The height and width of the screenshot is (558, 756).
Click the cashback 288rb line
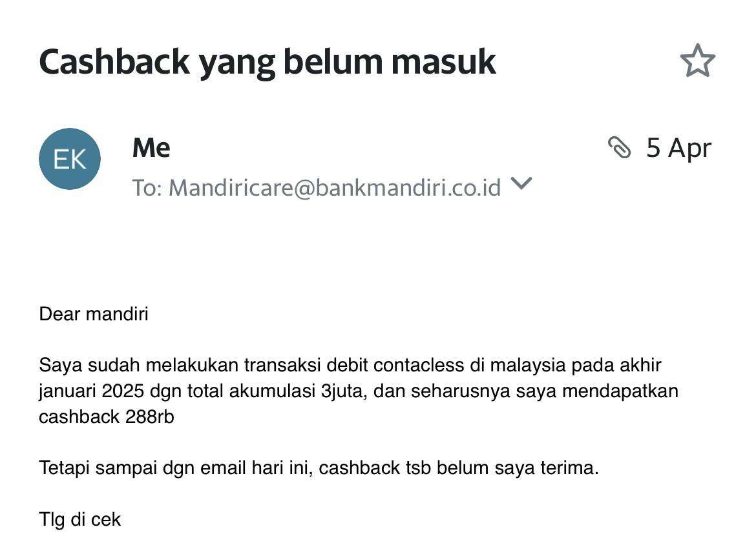coord(106,417)
